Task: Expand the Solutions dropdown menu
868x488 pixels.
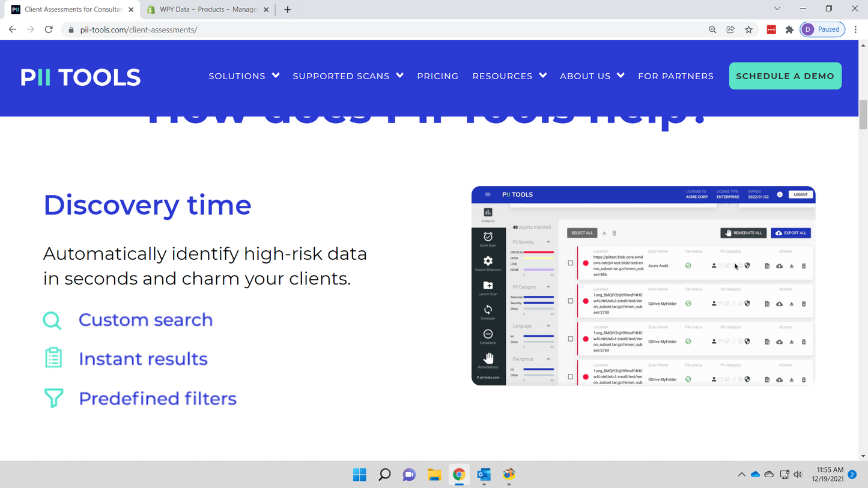Action: (244, 76)
